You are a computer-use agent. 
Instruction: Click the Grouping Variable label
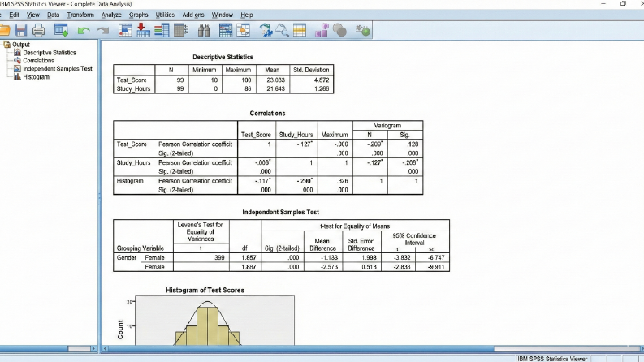tap(140, 248)
